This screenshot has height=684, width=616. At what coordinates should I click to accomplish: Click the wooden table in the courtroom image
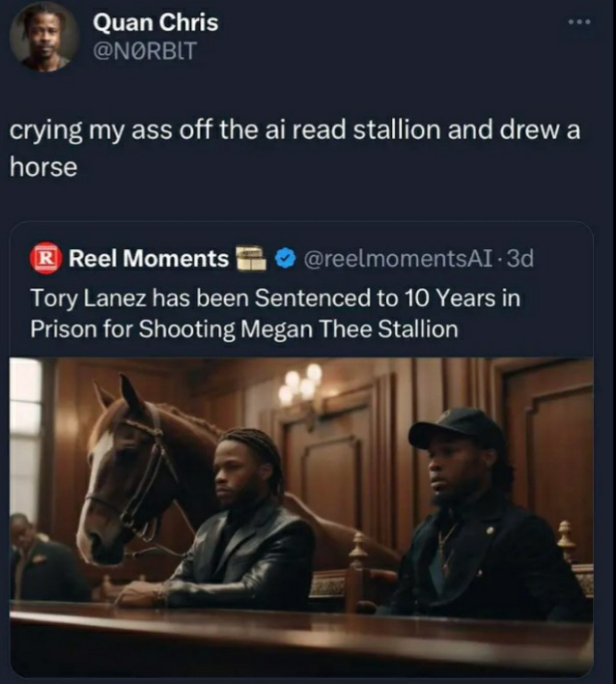coord(301,637)
